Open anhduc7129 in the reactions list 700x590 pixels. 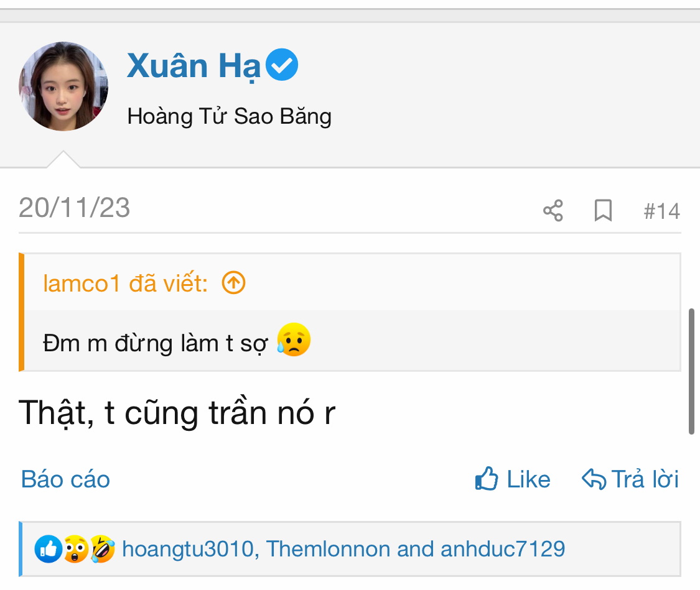click(x=503, y=549)
